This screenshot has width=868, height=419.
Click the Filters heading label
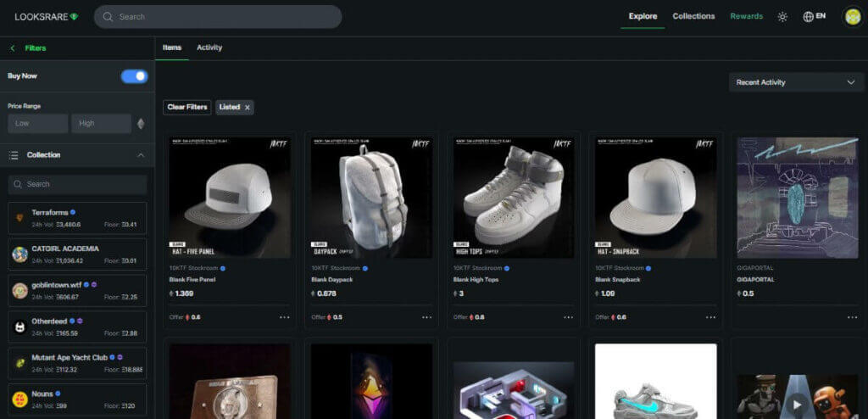tap(36, 48)
